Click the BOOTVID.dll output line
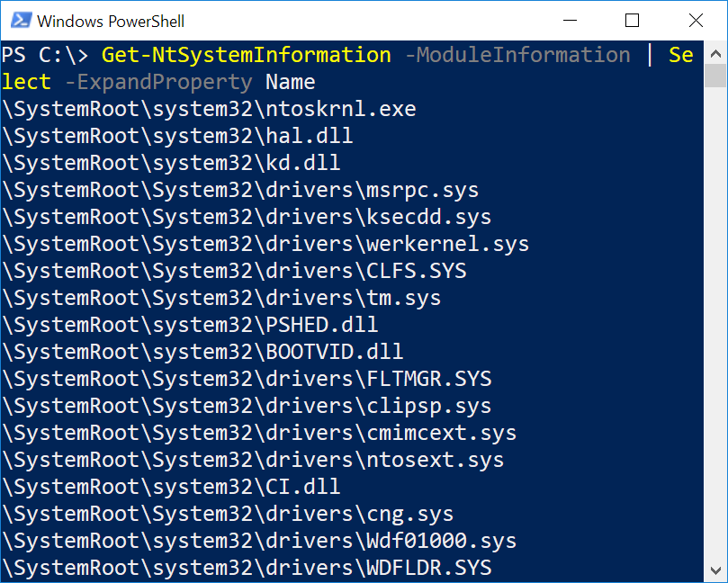 pos(202,352)
